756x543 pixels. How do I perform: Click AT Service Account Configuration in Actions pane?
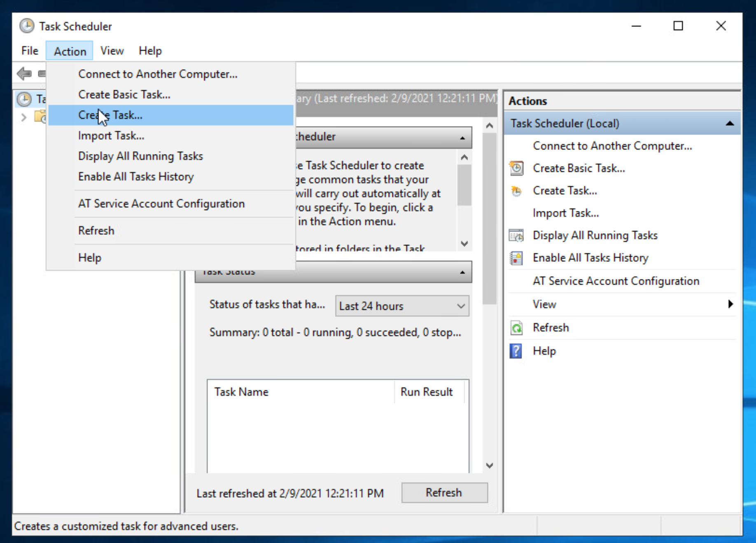[616, 281]
